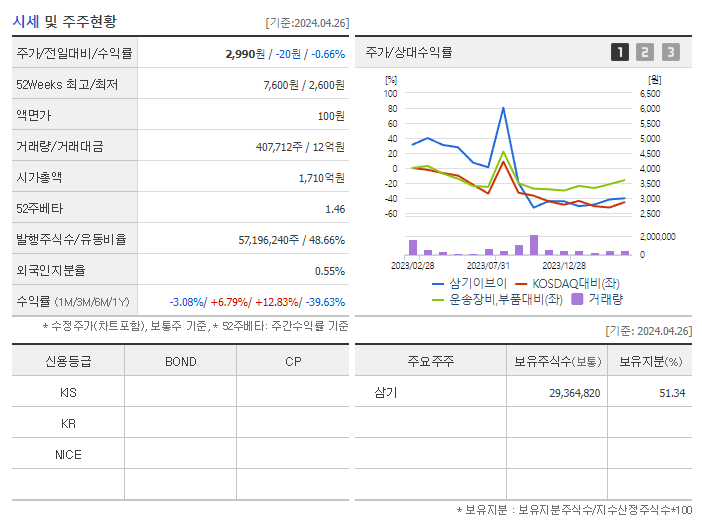702x525 pixels.
Task: Click the KR credit rating row
Action: point(68,423)
